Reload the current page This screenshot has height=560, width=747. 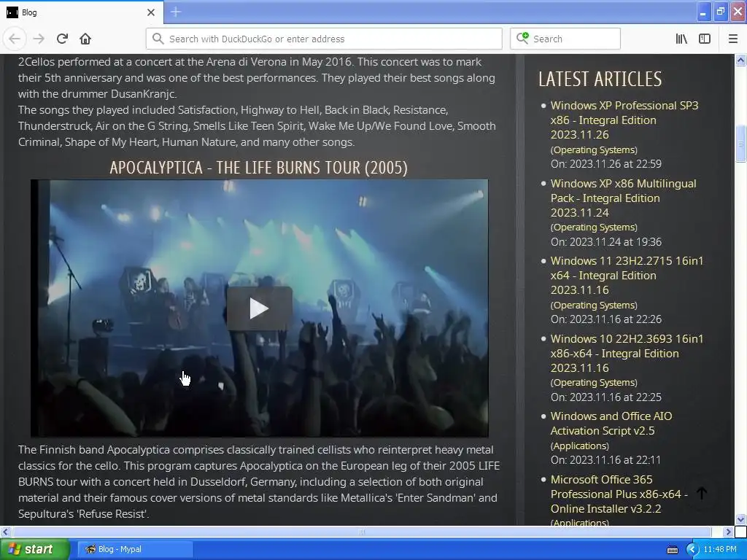tap(62, 39)
